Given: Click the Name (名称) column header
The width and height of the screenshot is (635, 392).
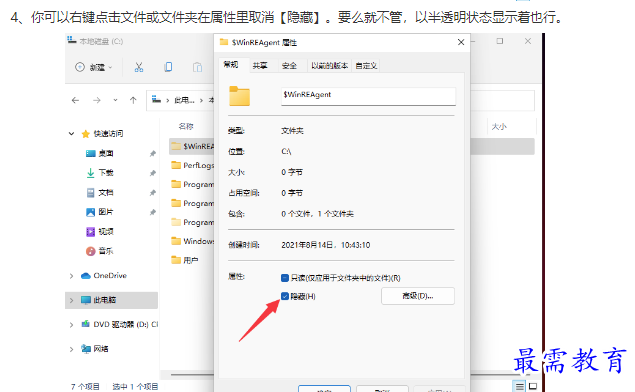Looking at the screenshot, I should click(x=186, y=126).
